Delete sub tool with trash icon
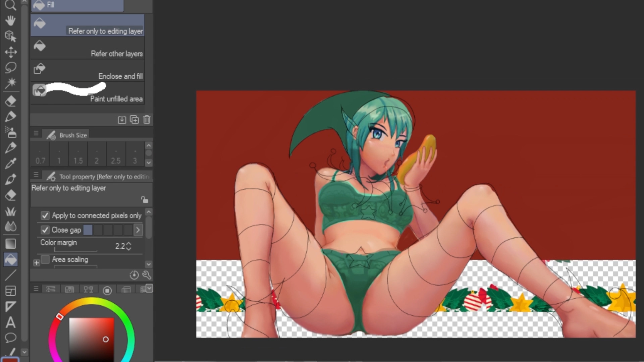The image size is (644, 362). point(147,120)
